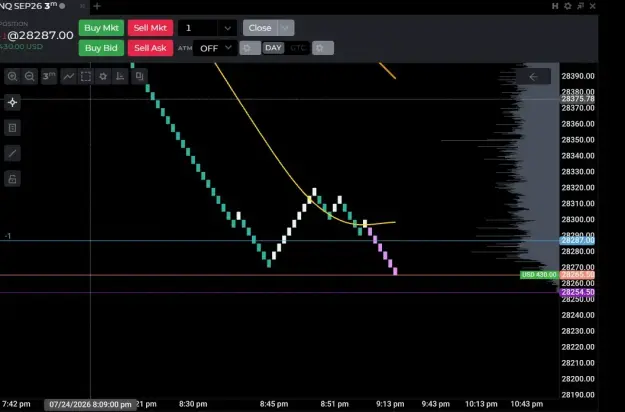Click position text @28287.00
Image resolution: width=625 pixels, height=412 pixels.
point(40,35)
